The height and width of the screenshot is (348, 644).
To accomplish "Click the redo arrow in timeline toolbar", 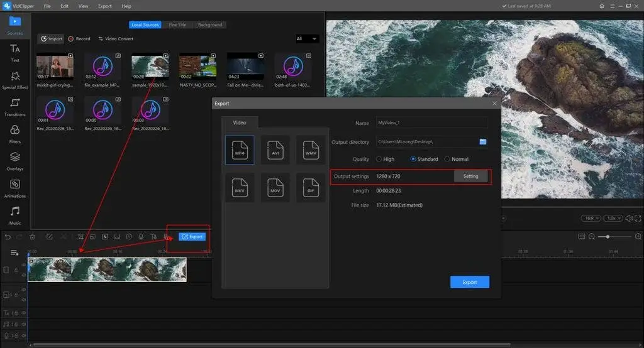I will (19, 237).
